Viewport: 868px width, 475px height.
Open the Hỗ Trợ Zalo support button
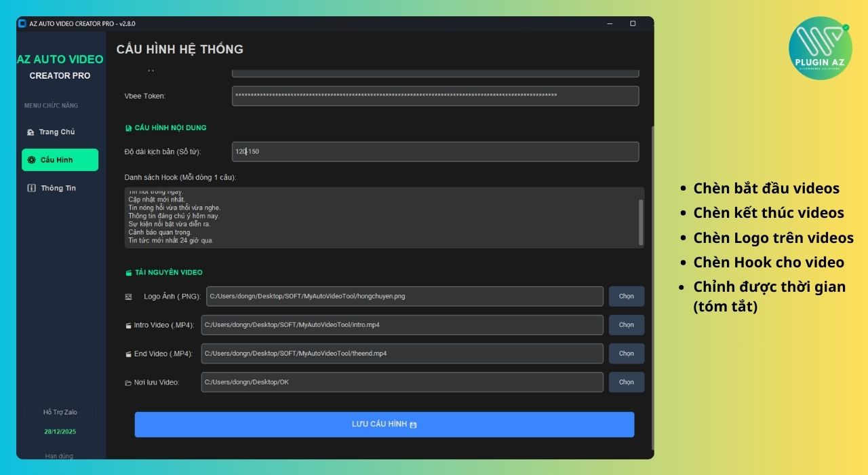(59, 412)
